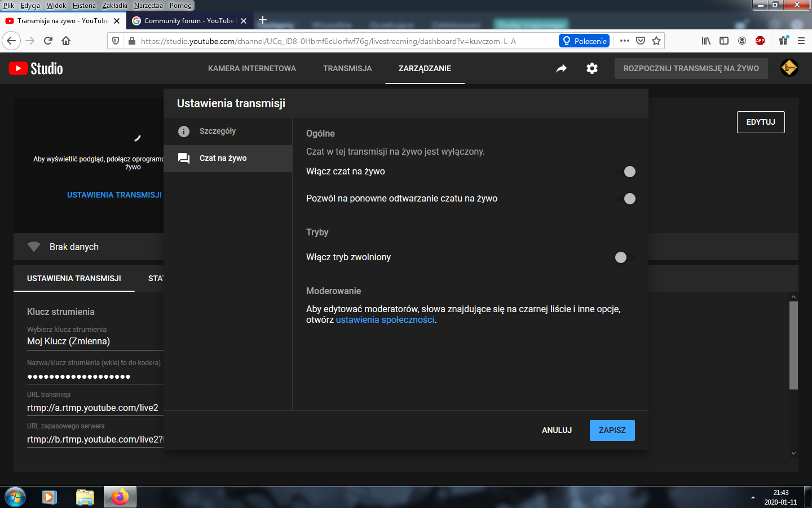The width and height of the screenshot is (812, 508).
Task: Open the Firefox hamburger menu
Action: (801, 41)
